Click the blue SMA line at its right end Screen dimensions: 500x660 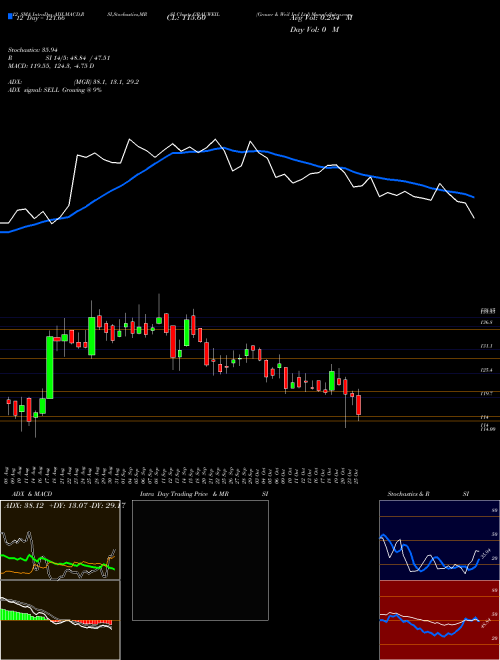472,196
